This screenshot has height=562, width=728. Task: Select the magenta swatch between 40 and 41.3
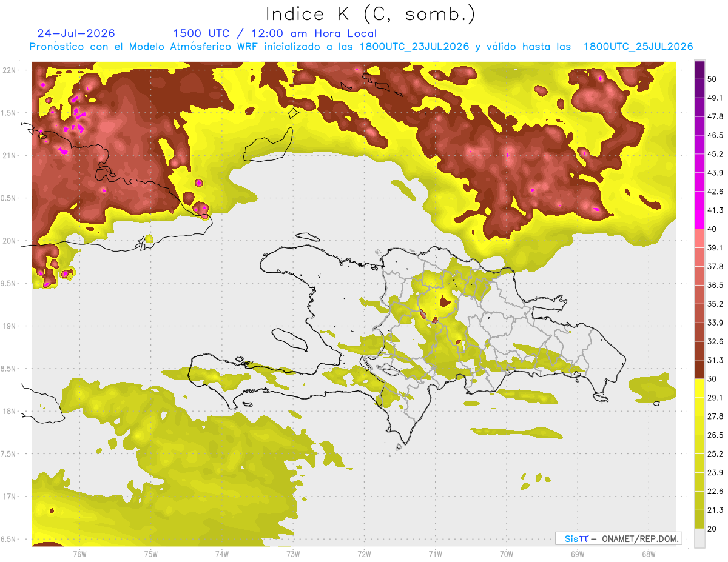pyautogui.click(x=700, y=219)
